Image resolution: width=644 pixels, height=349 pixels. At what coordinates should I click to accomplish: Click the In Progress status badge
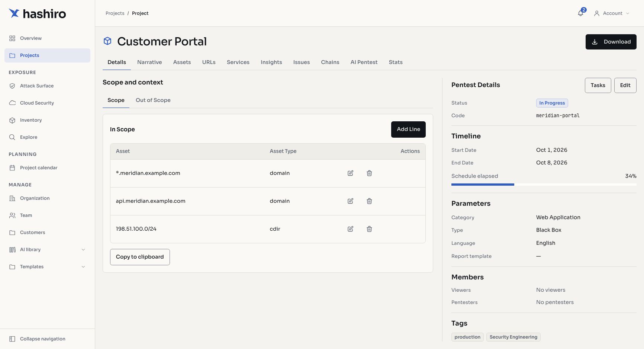(552, 103)
